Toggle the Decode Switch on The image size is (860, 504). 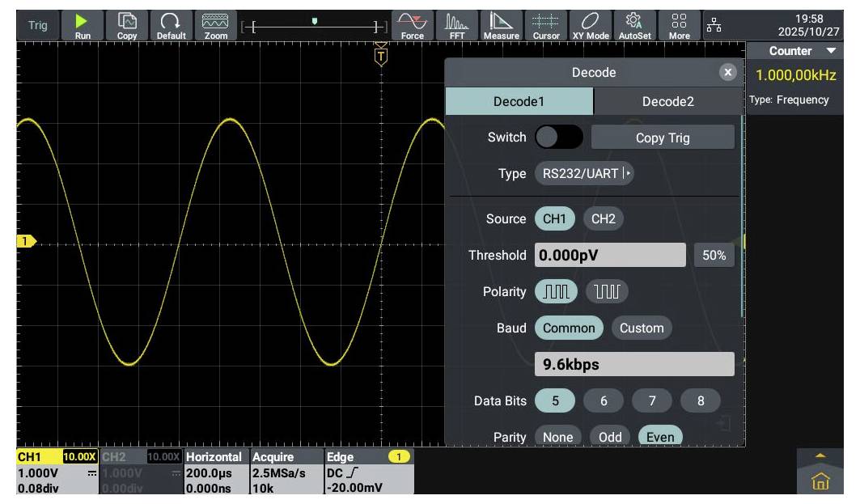tap(558, 138)
